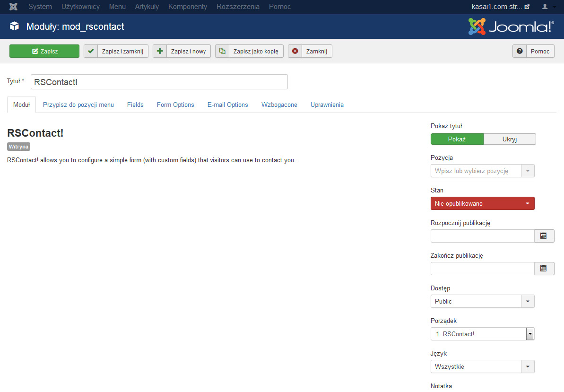
Task: Click the Joomla icon in top menu
Action: pyautogui.click(x=13, y=7)
